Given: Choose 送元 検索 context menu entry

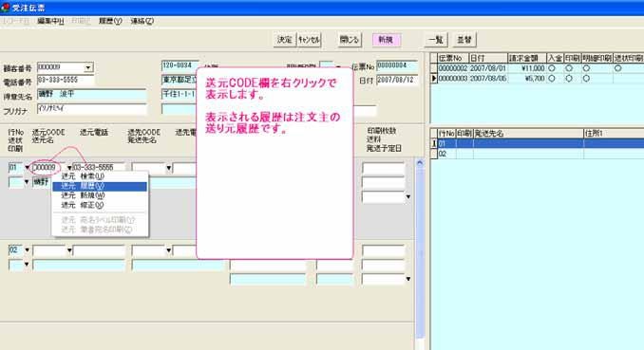Looking at the screenshot, I should (x=100, y=176).
